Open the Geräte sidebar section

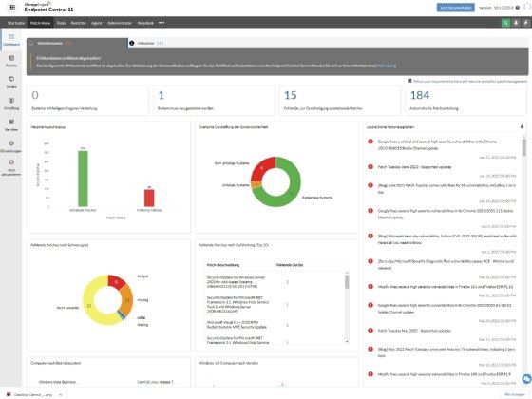[11, 82]
